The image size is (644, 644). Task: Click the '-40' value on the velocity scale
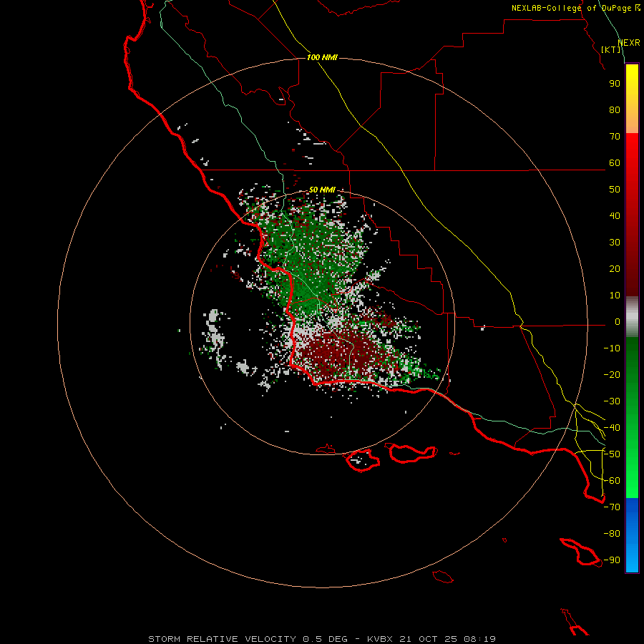point(612,428)
